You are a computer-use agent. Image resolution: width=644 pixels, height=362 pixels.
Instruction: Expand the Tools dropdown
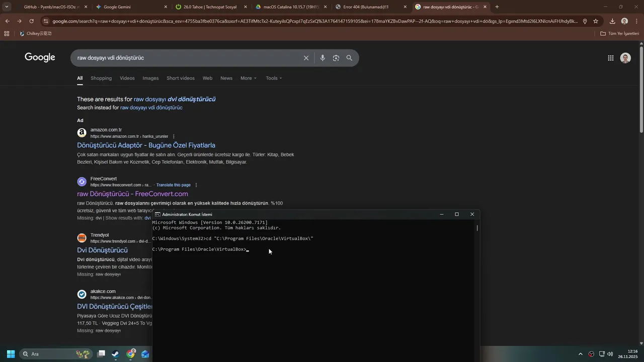tap(274, 78)
